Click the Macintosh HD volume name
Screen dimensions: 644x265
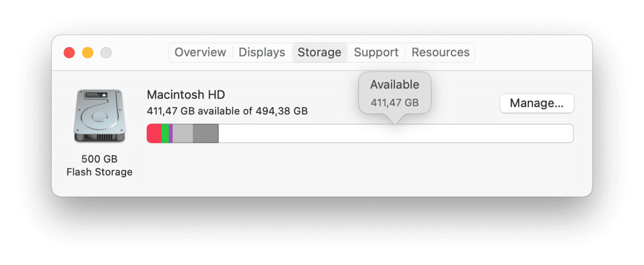click(x=186, y=95)
